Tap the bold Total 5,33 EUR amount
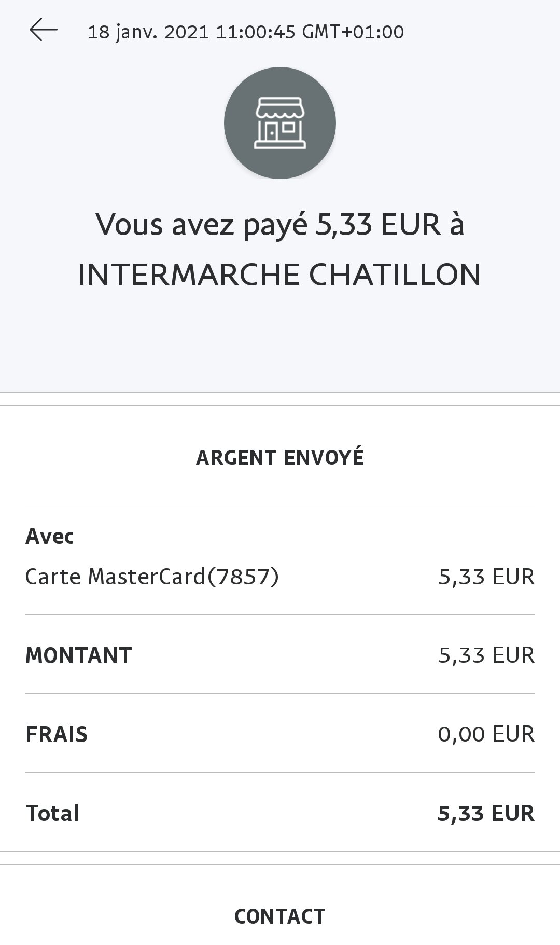This screenshot has width=560, height=945. (486, 813)
